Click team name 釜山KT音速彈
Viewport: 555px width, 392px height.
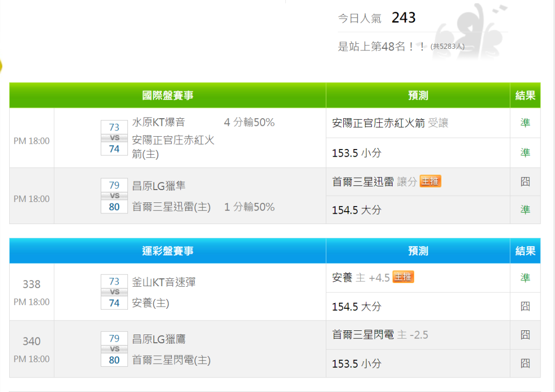(x=163, y=282)
